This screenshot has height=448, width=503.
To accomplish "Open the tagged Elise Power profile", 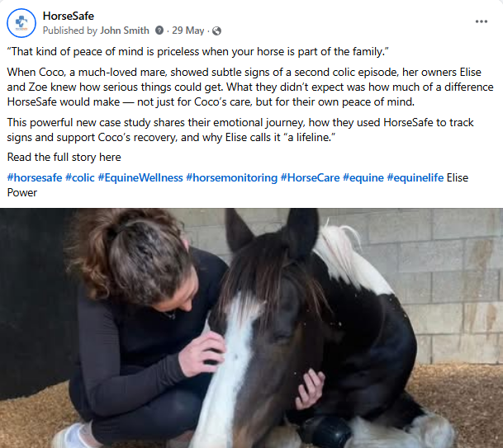I will [458, 177].
